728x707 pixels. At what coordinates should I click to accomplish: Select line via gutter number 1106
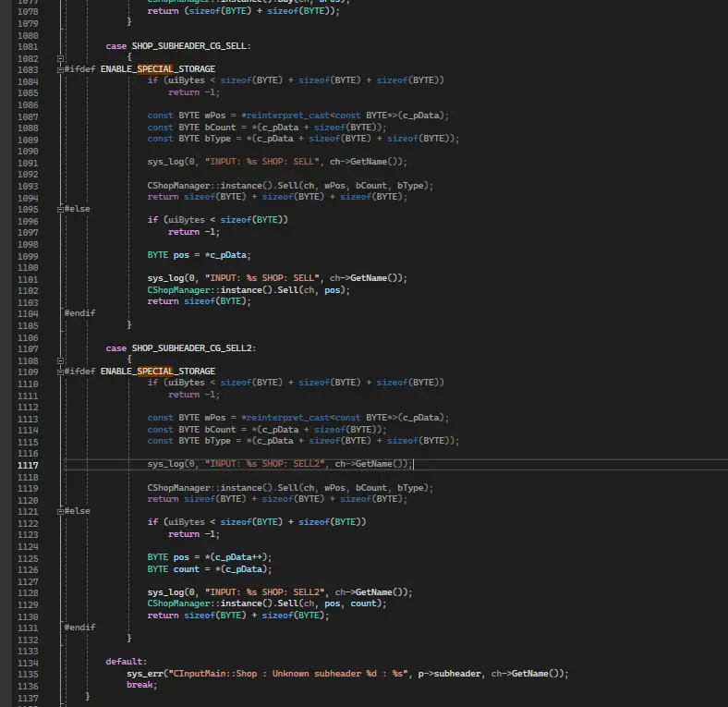pyautogui.click(x=28, y=338)
